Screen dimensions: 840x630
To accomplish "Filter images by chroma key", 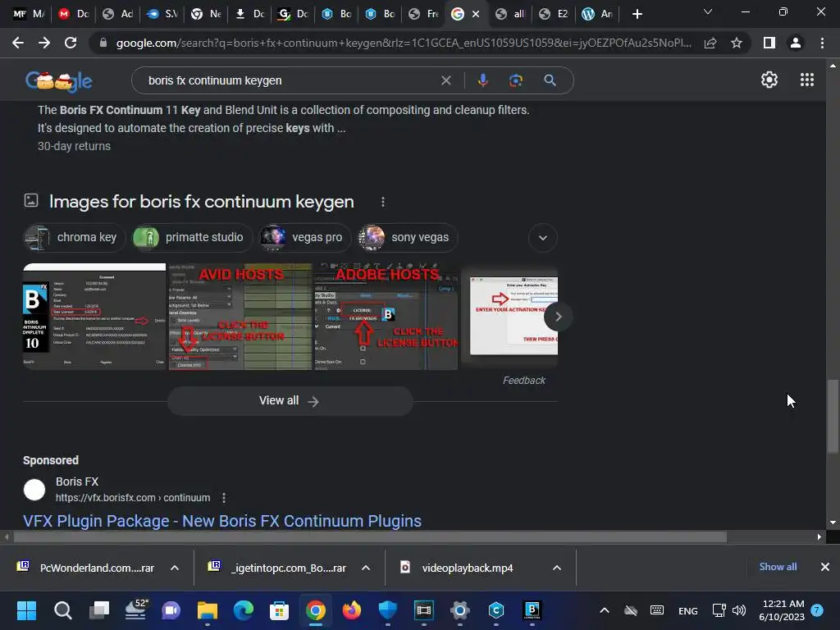I will click(74, 237).
